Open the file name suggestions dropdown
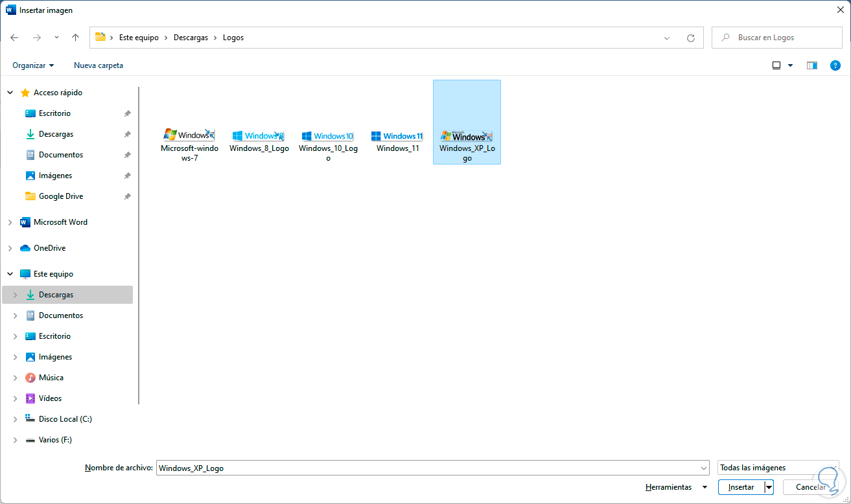The height and width of the screenshot is (504, 851). 705,468
